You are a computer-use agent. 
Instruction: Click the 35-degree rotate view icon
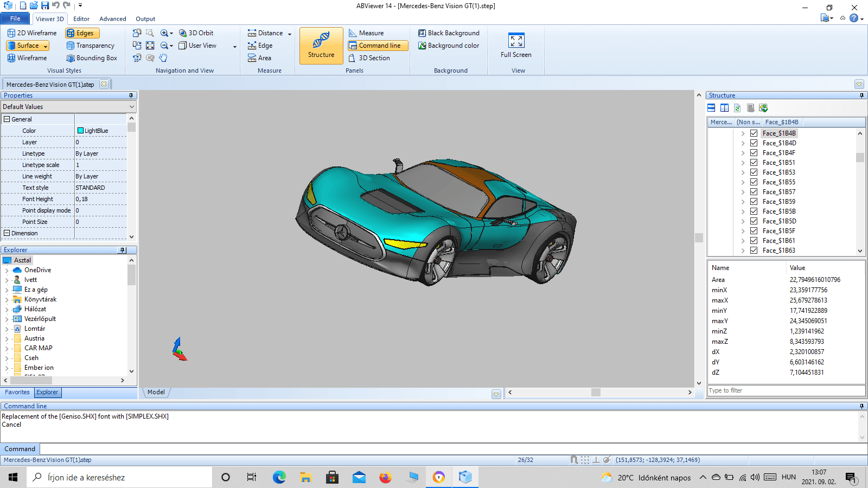pyautogui.click(x=137, y=58)
